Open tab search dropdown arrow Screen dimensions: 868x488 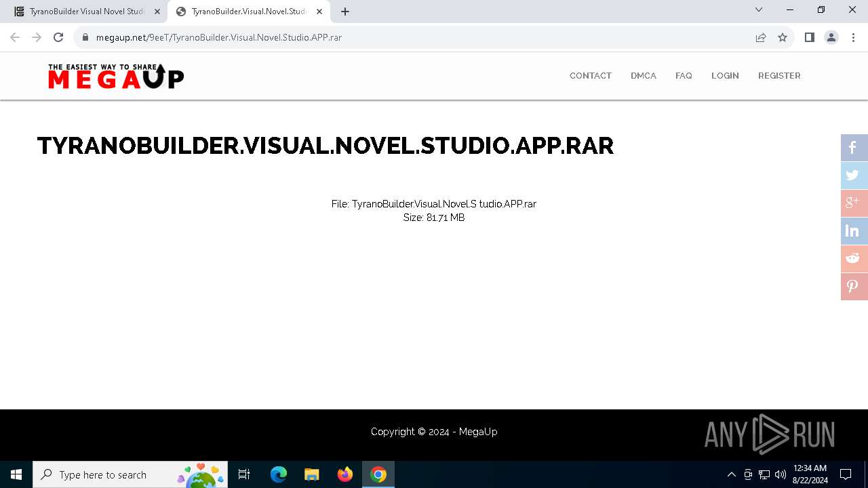(x=759, y=9)
